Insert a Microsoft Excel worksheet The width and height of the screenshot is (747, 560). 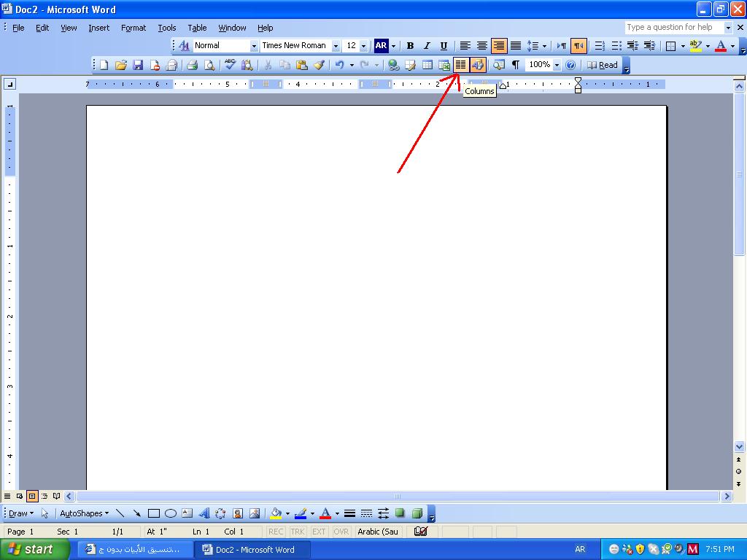[444, 65]
